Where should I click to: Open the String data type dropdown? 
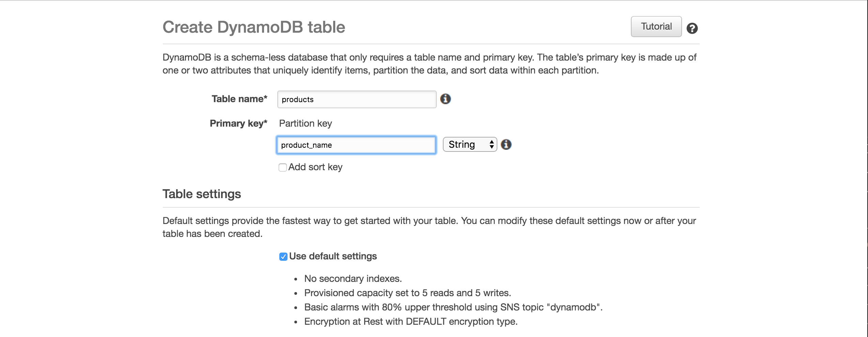[x=470, y=144]
